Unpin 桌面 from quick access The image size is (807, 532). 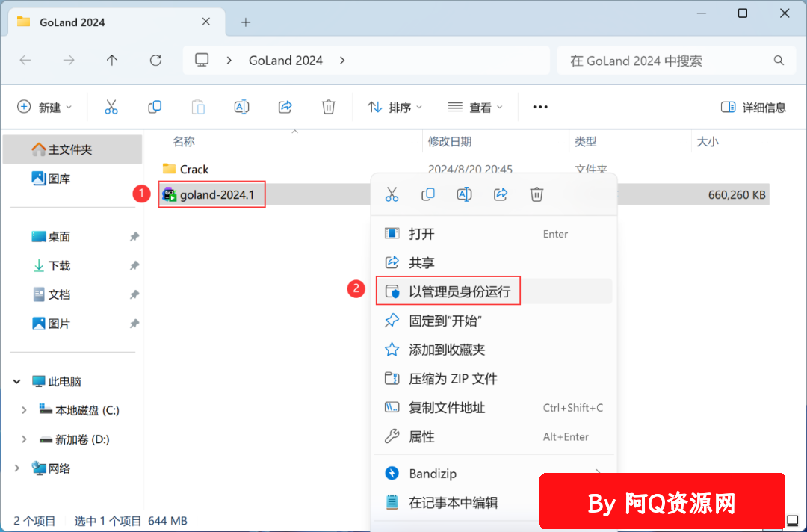coord(134,237)
